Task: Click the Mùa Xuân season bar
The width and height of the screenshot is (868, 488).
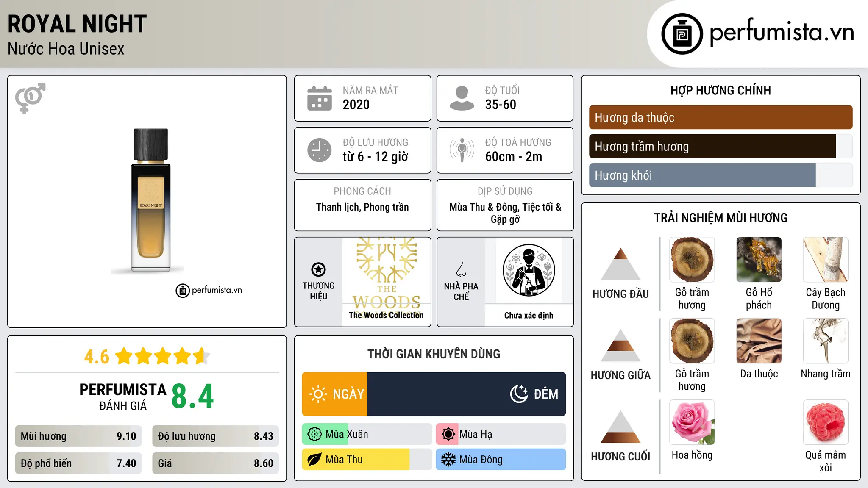Action: click(x=367, y=434)
